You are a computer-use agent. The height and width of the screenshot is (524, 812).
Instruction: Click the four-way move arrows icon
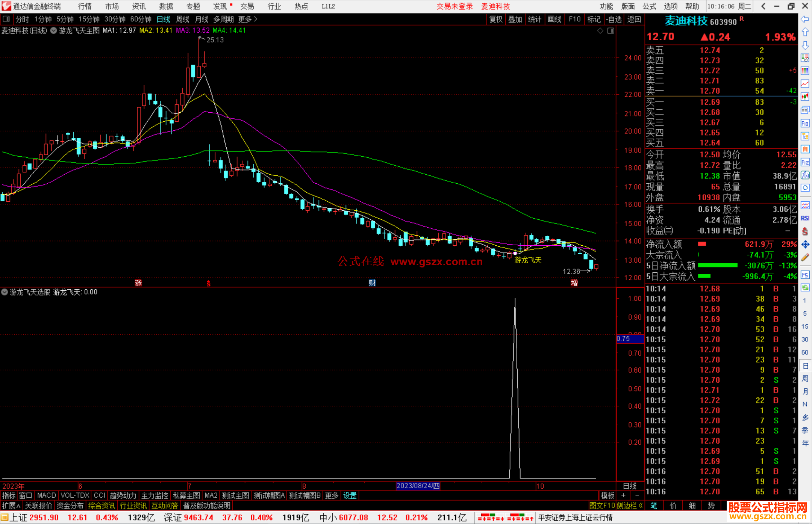[x=805, y=245]
